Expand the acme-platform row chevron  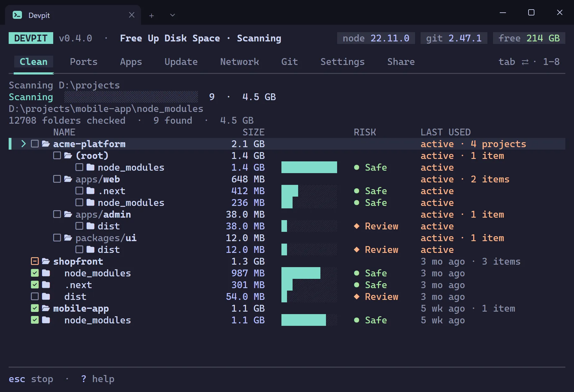point(23,144)
